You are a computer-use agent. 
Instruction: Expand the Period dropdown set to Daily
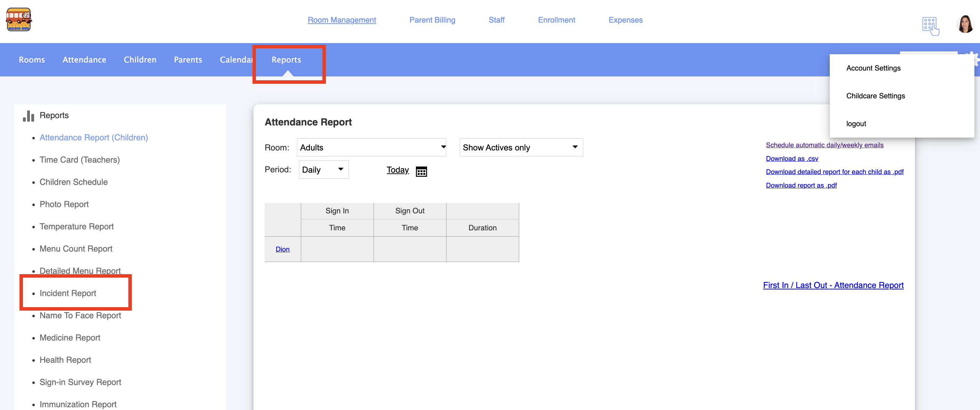[x=323, y=170]
